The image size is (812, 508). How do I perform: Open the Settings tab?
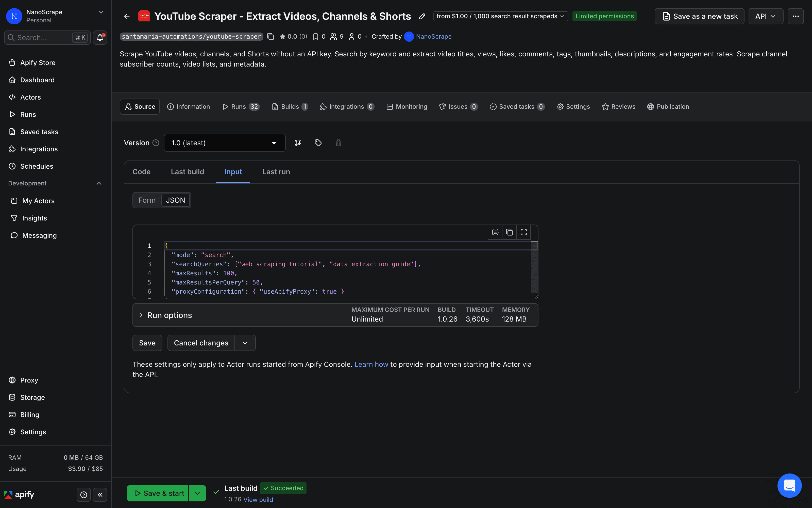pyautogui.click(x=573, y=106)
